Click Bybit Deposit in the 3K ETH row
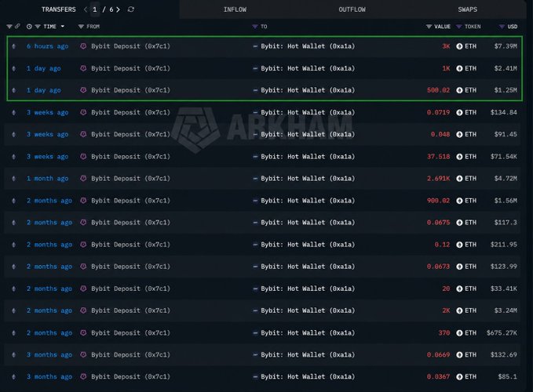The height and width of the screenshot is (392, 533). coord(130,46)
